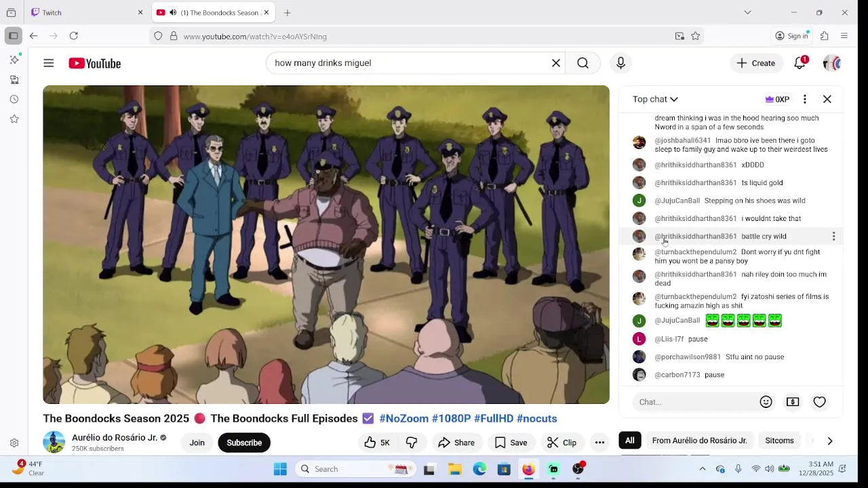
Task: Open the list all tabs dropdown
Action: pos(747,12)
